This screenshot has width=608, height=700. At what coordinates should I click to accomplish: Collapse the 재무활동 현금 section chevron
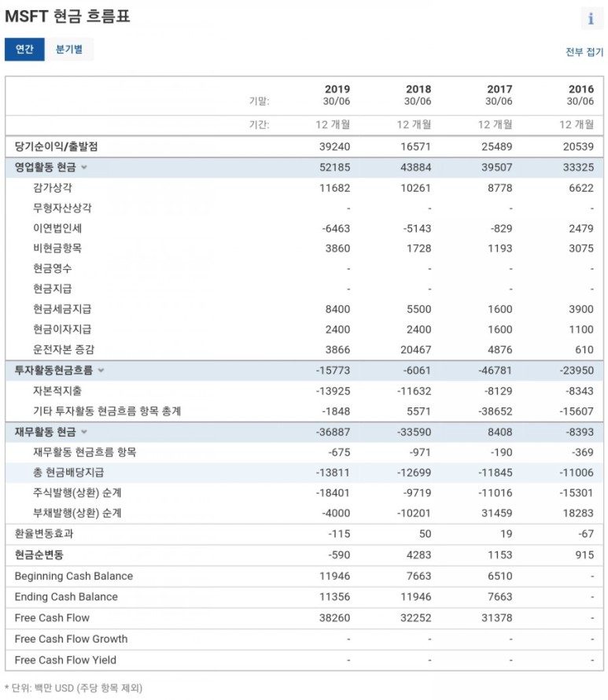(x=84, y=432)
